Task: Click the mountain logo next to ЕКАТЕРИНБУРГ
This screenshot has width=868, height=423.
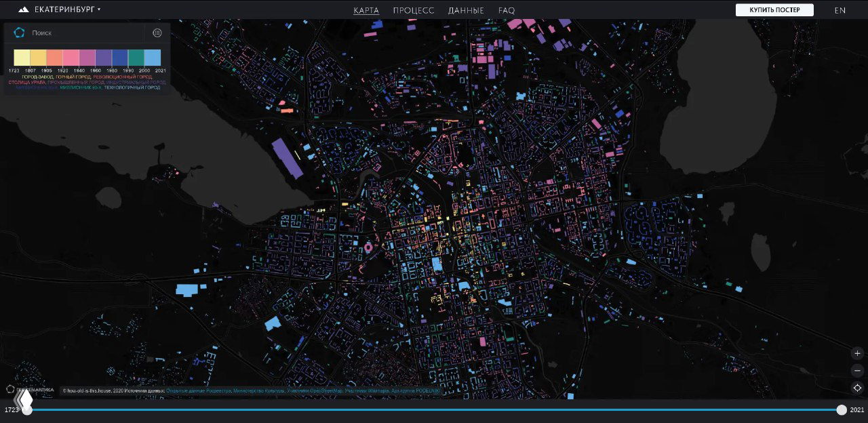Action: (x=24, y=10)
